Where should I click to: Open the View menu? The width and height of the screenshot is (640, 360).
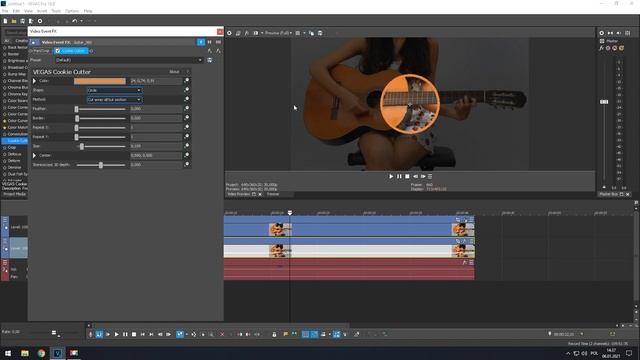[28, 11]
